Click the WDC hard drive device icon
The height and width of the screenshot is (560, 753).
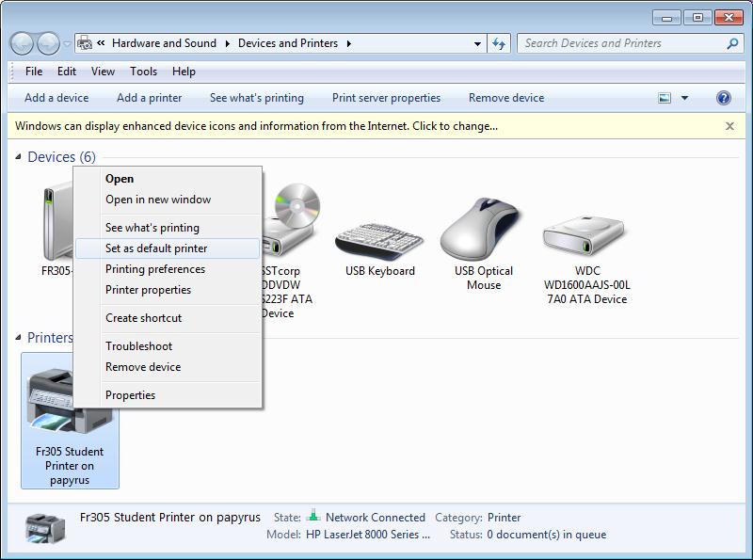[585, 232]
